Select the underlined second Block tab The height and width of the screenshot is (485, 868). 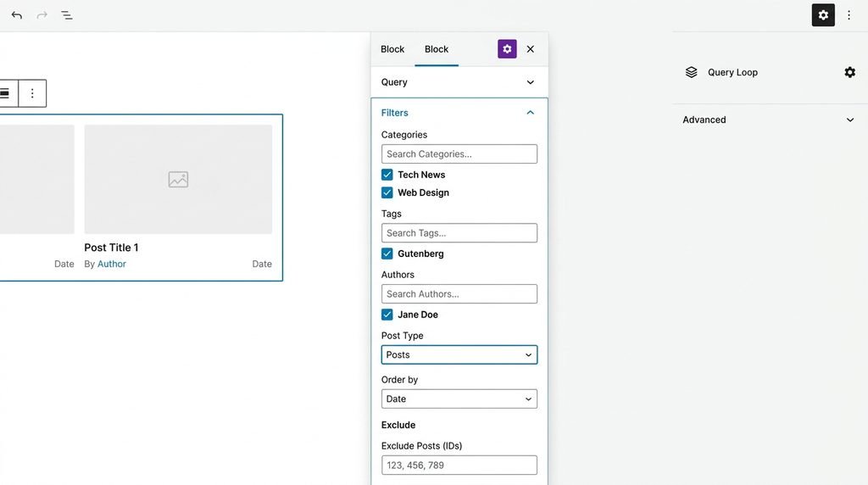437,49
